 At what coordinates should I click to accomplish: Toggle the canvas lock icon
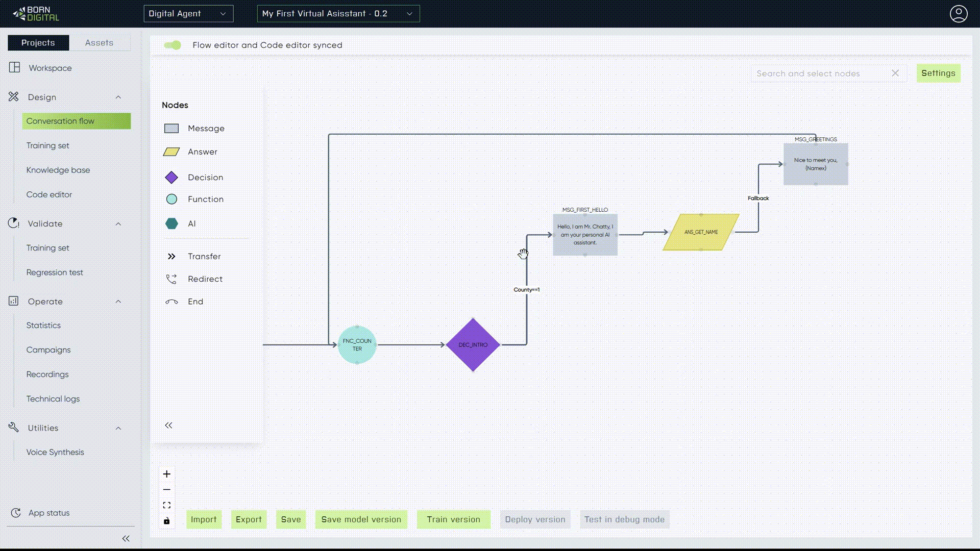pos(167,521)
